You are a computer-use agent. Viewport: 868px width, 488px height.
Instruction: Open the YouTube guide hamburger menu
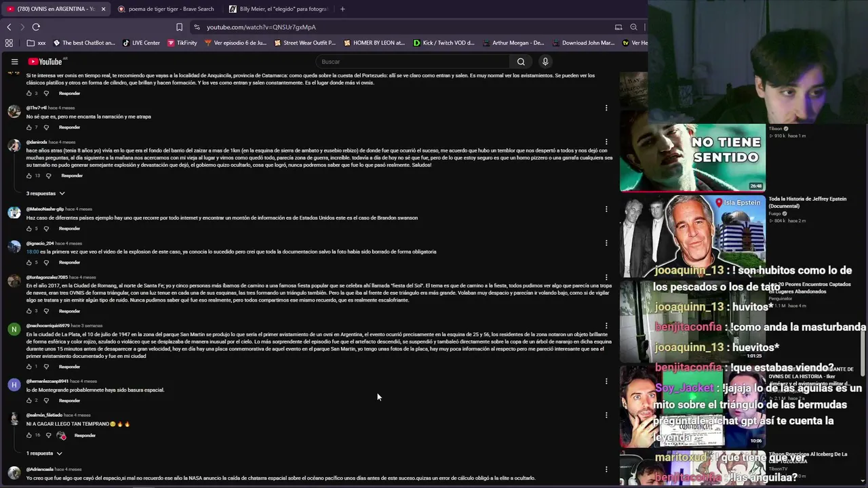tap(14, 62)
